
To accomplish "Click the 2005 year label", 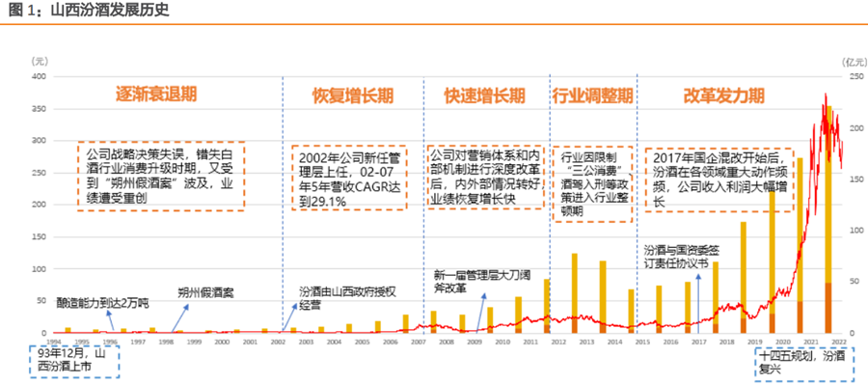I will click(362, 343).
